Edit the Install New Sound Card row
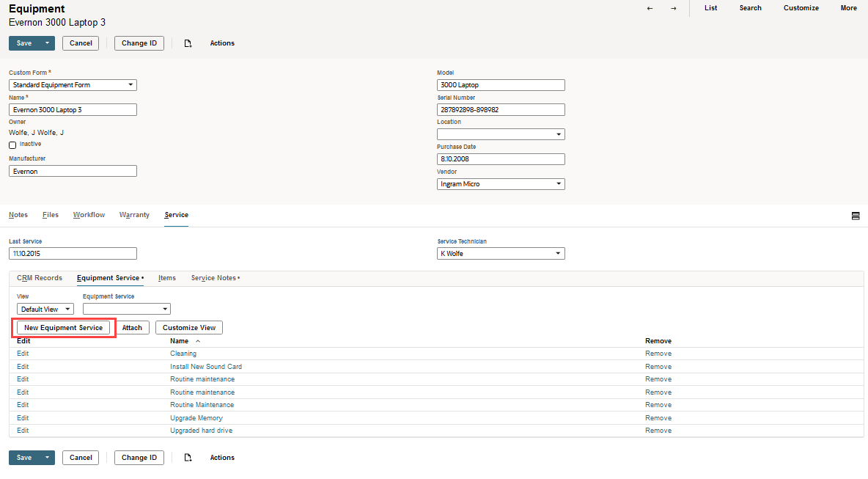The height and width of the screenshot is (479, 868). tap(23, 367)
